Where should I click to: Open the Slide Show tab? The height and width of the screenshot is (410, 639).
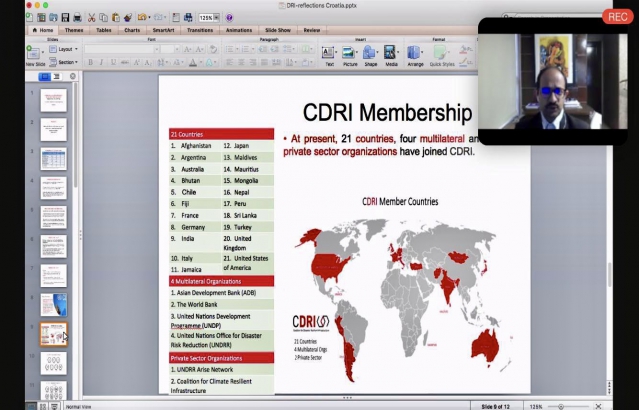pos(279,30)
